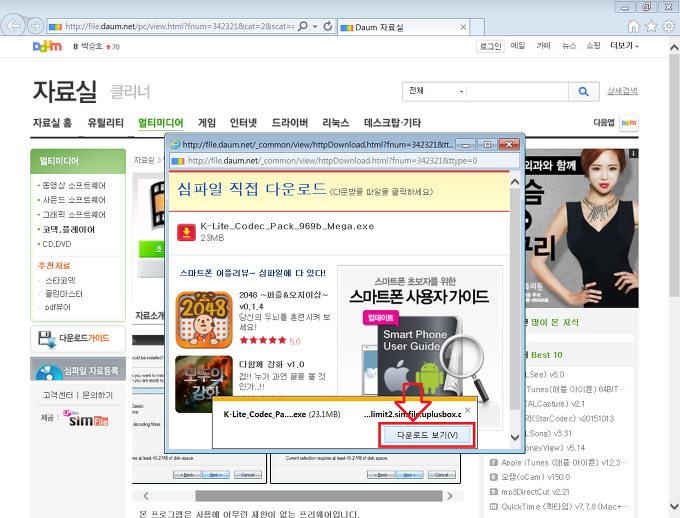Click main page scrollbar down arrow
This screenshot has height=518, width=680.
click(x=674, y=506)
